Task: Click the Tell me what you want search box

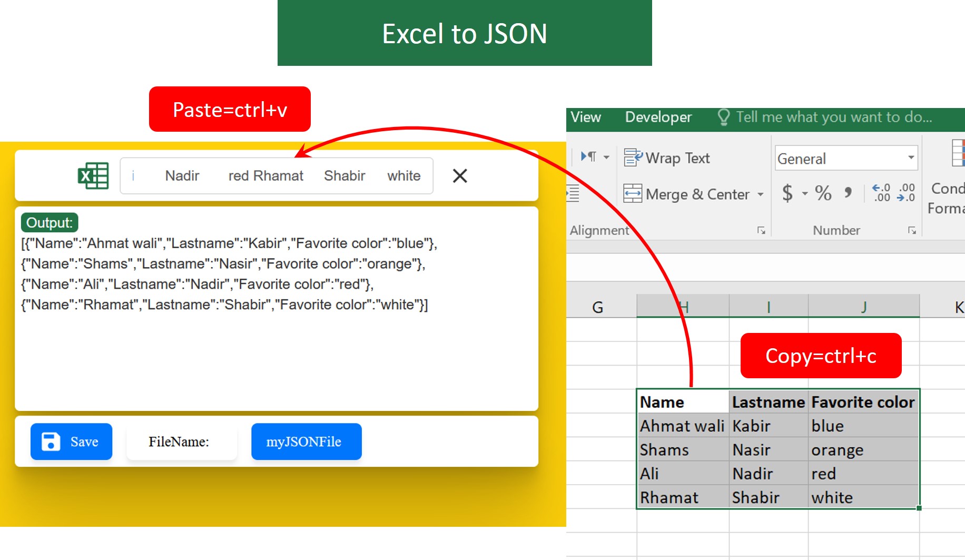Action: (834, 117)
